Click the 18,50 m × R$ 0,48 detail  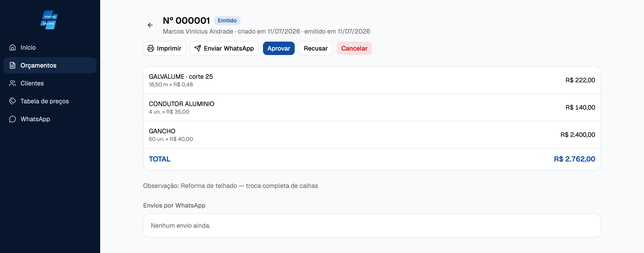coord(171,85)
